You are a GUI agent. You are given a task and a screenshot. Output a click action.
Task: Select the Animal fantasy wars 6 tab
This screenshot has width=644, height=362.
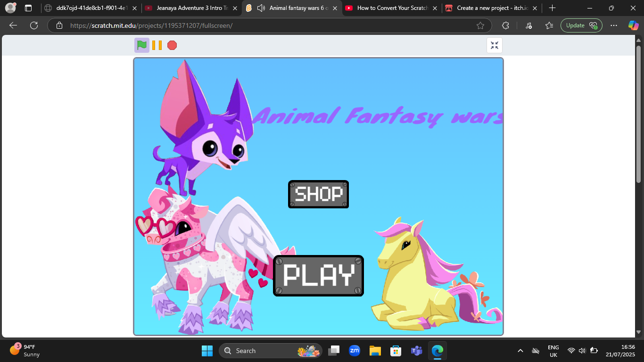click(x=292, y=8)
